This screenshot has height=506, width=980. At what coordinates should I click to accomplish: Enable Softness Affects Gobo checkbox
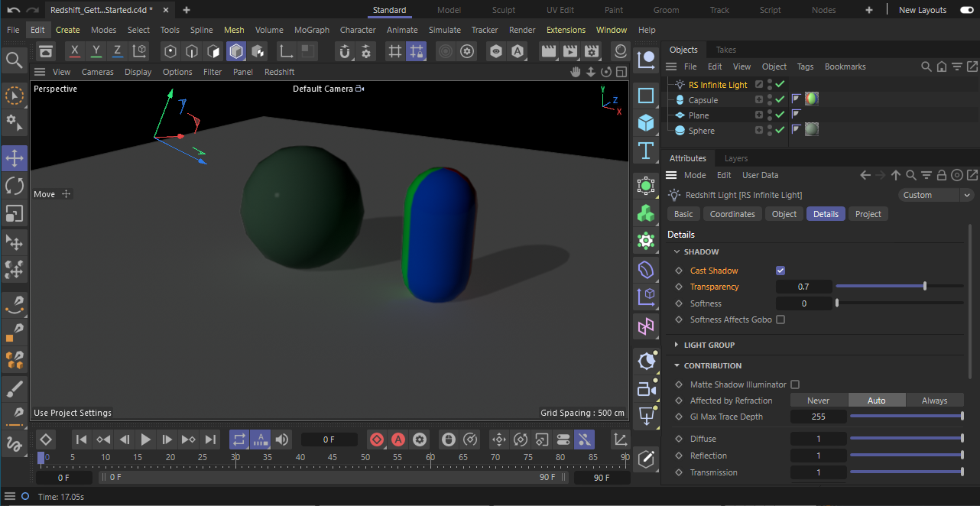pyautogui.click(x=780, y=319)
